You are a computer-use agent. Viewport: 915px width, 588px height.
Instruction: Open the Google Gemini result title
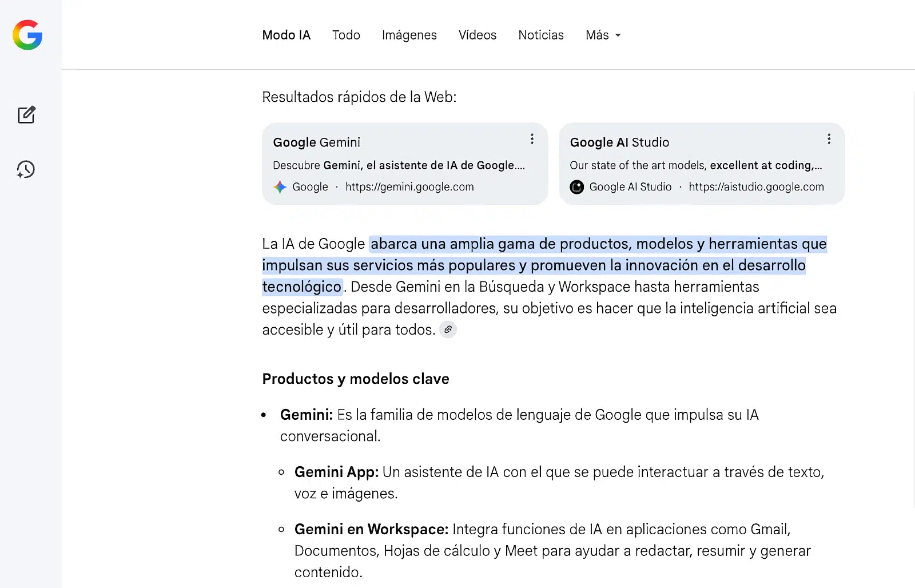pos(316,142)
